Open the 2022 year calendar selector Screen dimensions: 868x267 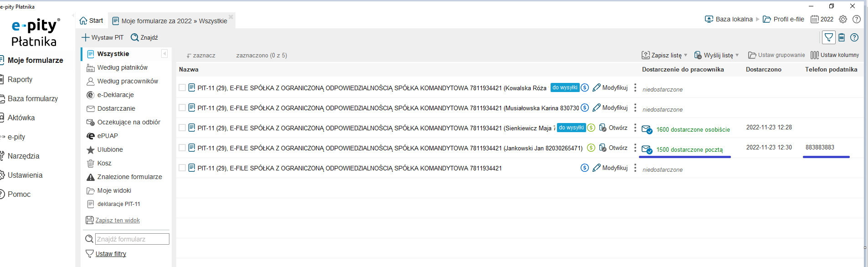822,19
